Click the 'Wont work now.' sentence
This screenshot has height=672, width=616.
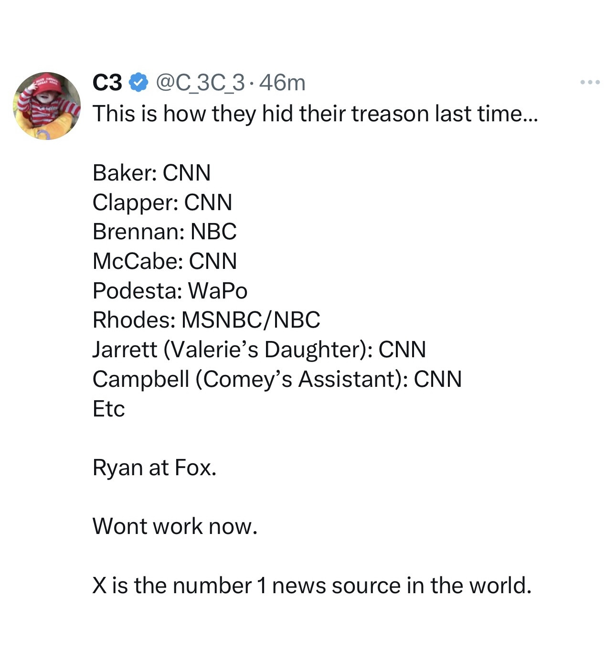pos(175,526)
